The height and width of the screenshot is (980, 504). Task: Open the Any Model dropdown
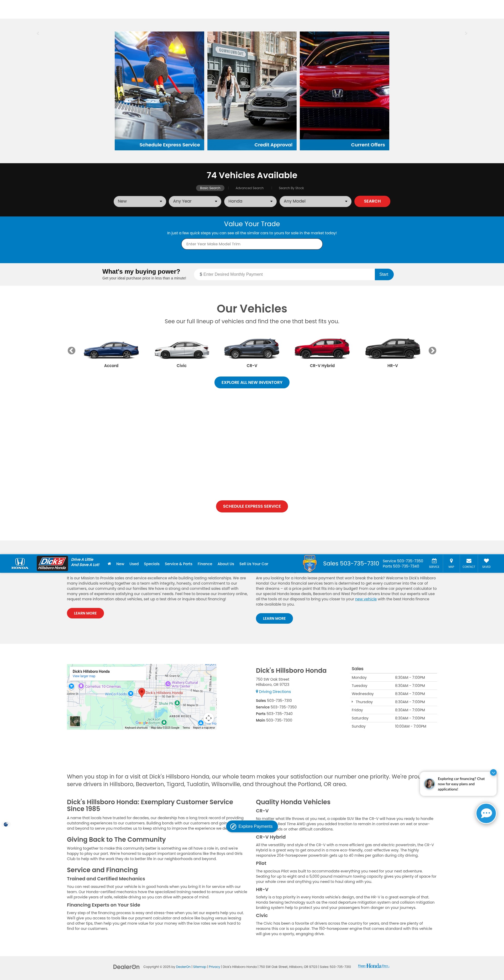(x=315, y=201)
